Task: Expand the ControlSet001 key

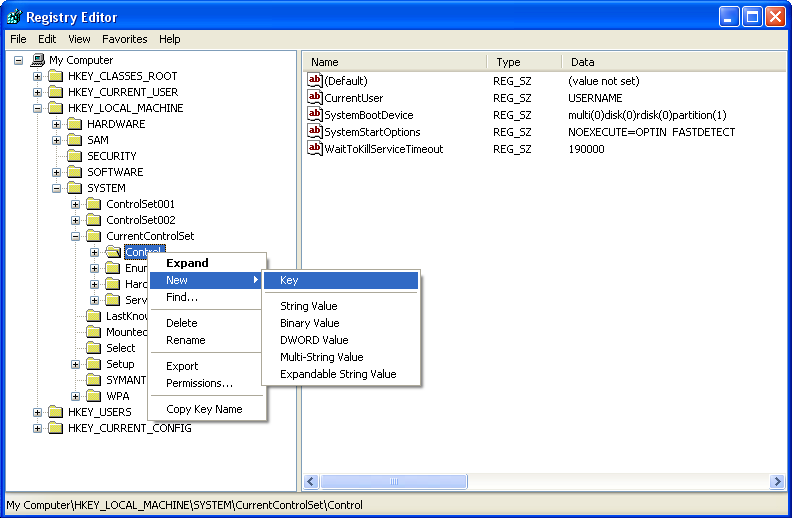Action: coord(76,204)
